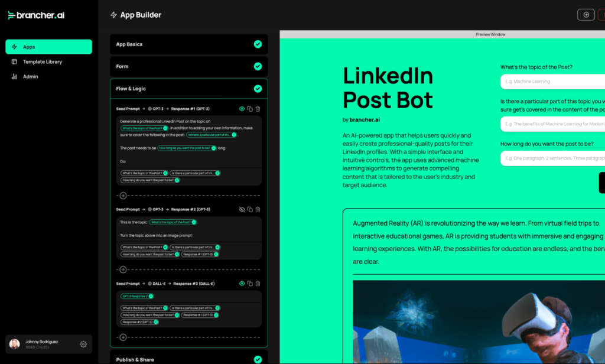
Task: Add a step after Response #2 block
Action: pos(123,269)
